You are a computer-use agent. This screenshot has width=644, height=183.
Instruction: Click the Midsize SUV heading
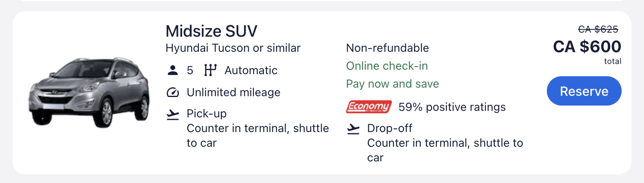click(x=211, y=31)
